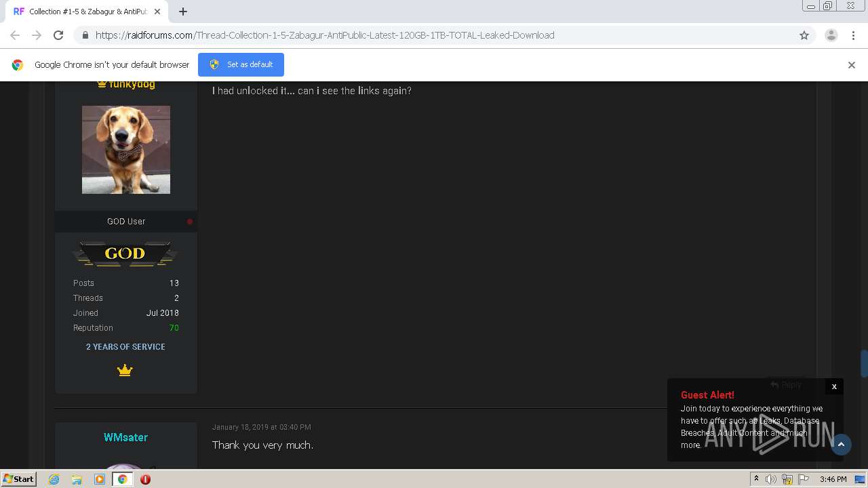Click funkydog's dog avatar picture
The height and width of the screenshot is (488, 868).
[126, 150]
